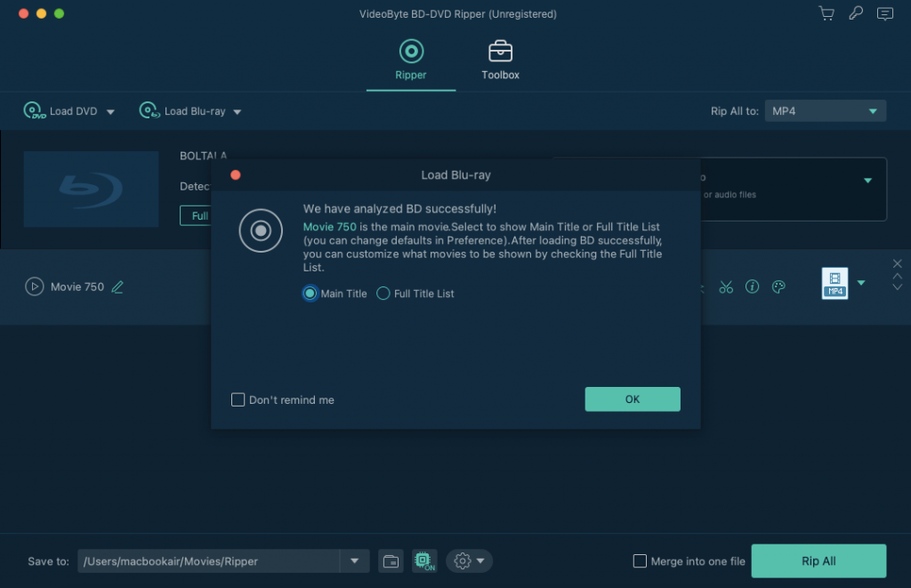This screenshot has height=588, width=911.
Task: Check the Don't remind me box
Action: tap(238, 399)
